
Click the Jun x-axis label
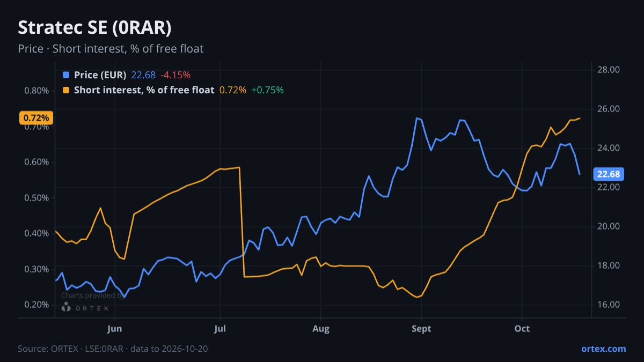coord(115,328)
